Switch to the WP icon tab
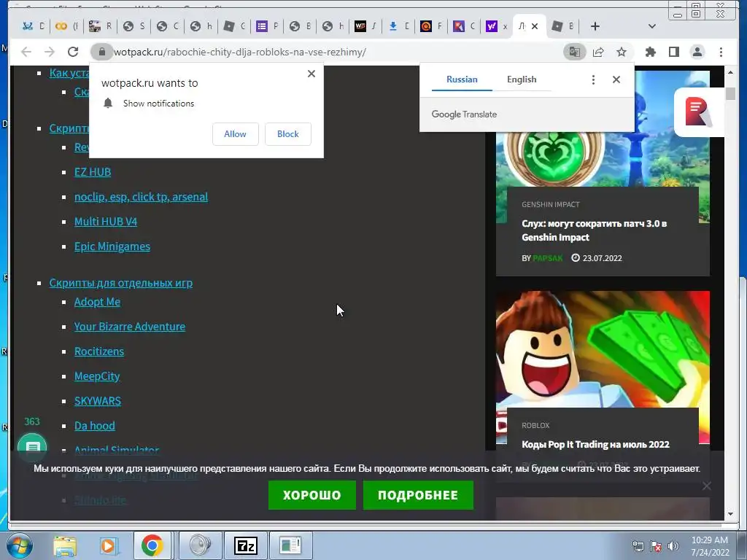Screen dimensions: 747x560 [x=365, y=26]
